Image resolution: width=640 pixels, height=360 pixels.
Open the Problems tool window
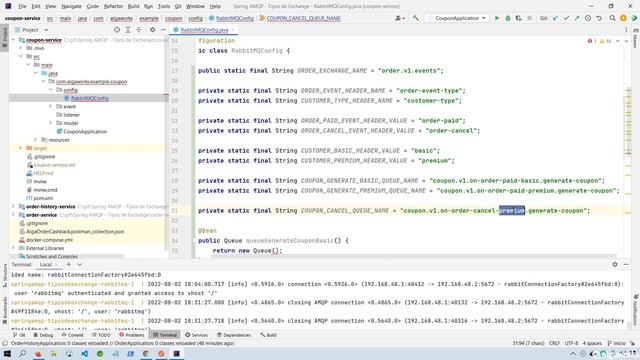[x=131, y=335]
